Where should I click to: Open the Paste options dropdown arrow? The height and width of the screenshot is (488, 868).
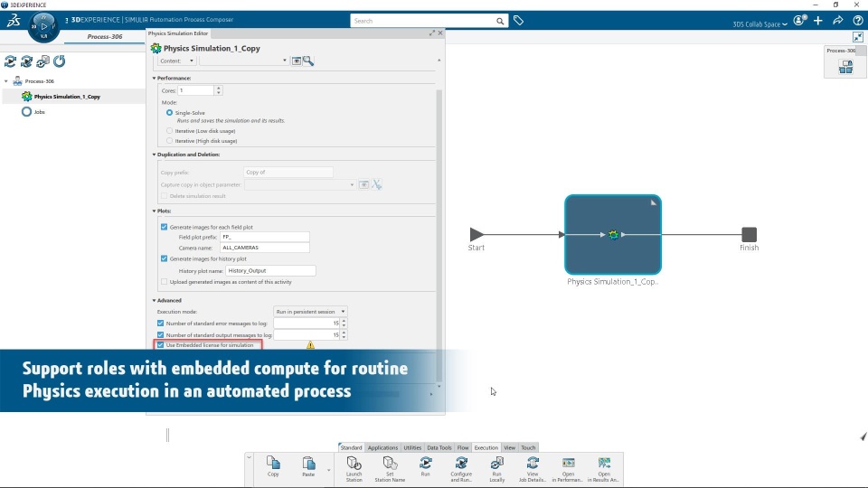[329, 470]
